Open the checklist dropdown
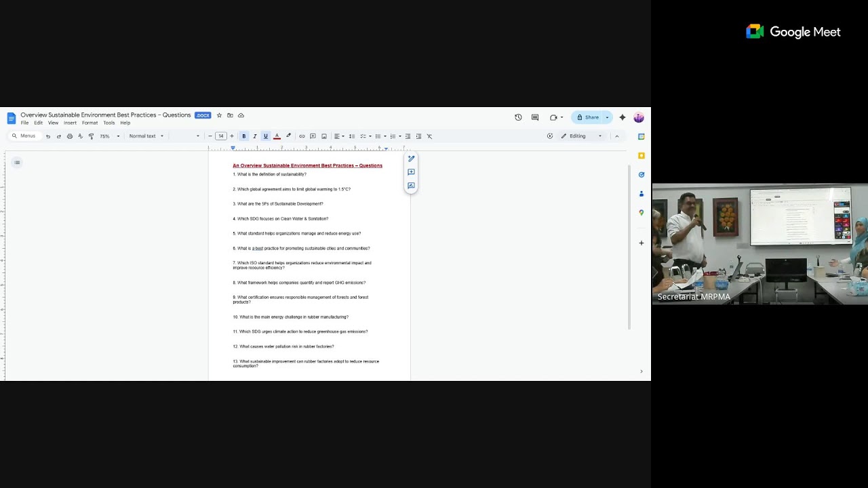This screenshot has width=868, height=488. pyautogui.click(x=366, y=136)
